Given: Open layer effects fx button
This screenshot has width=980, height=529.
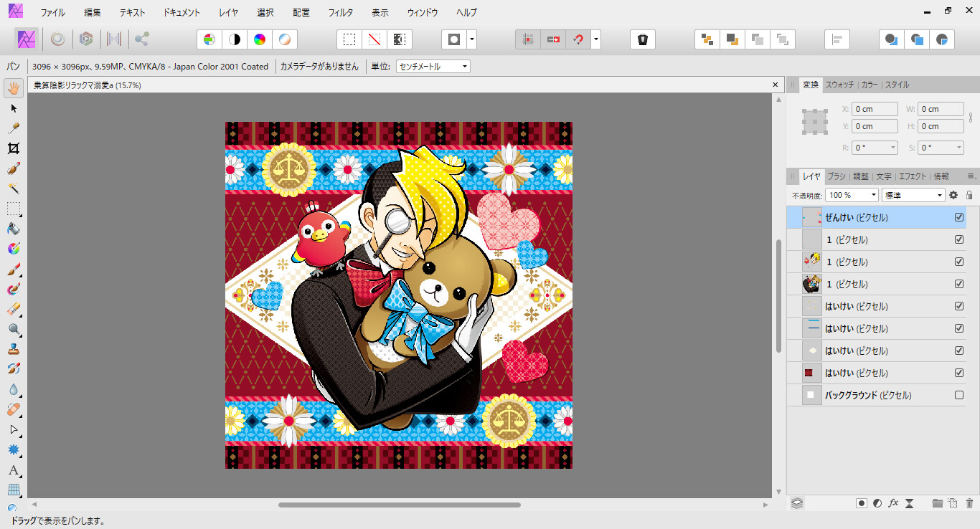Looking at the screenshot, I should pos(893,503).
